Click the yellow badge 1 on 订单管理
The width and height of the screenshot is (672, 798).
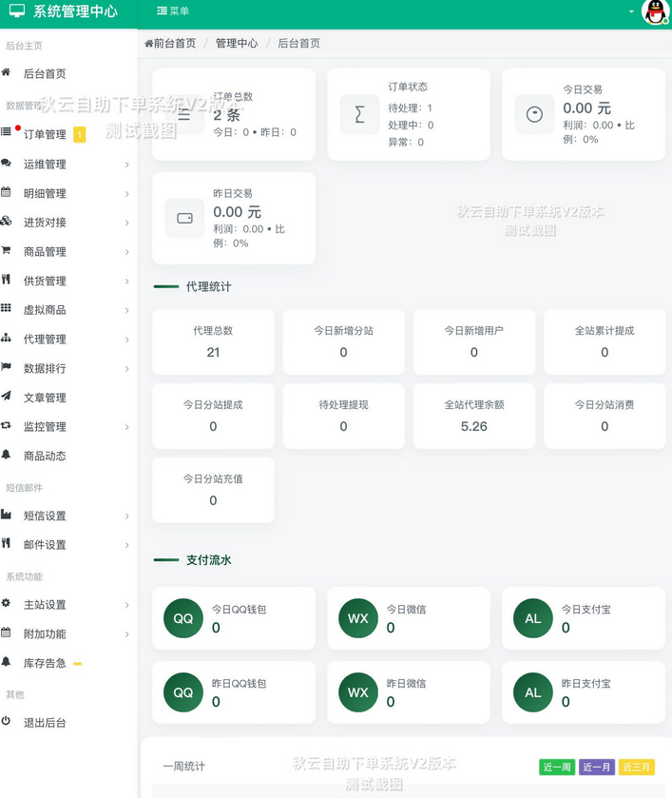tap(79, 135)
